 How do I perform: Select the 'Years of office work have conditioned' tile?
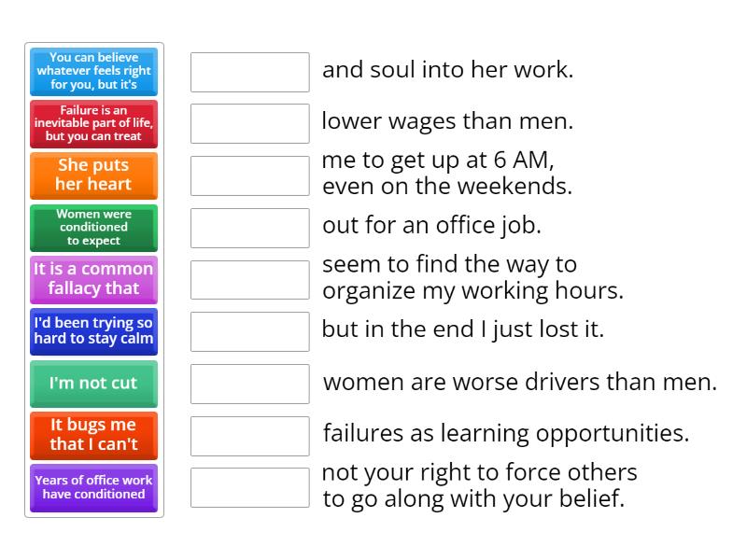92,488
